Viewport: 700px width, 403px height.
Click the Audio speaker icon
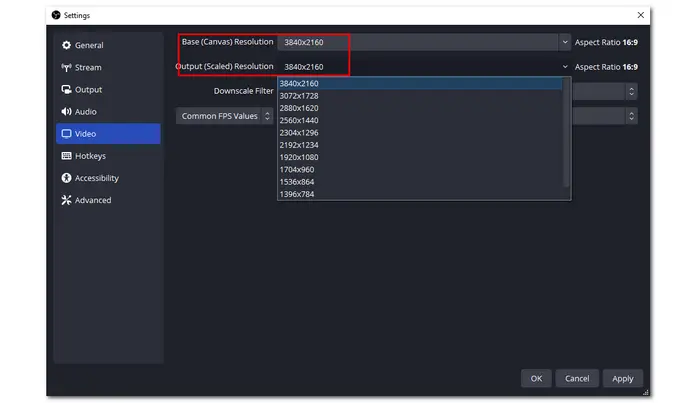point(66,112)
